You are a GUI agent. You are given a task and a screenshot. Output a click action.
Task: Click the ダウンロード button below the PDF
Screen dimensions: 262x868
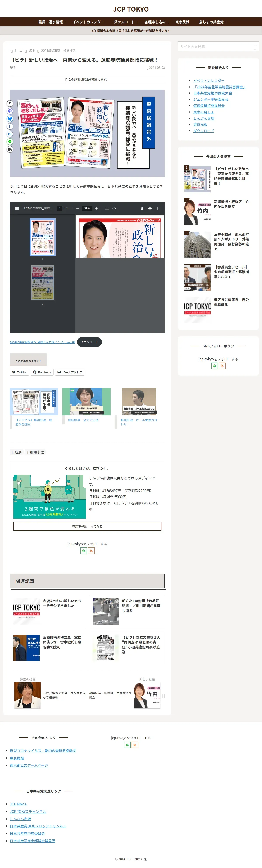[89, 342]
